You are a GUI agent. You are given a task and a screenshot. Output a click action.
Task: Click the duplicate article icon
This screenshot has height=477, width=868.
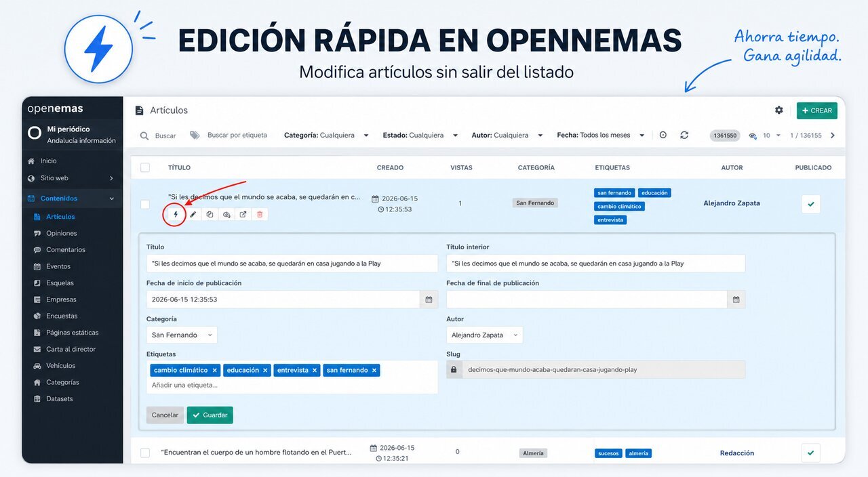point(210,214)
